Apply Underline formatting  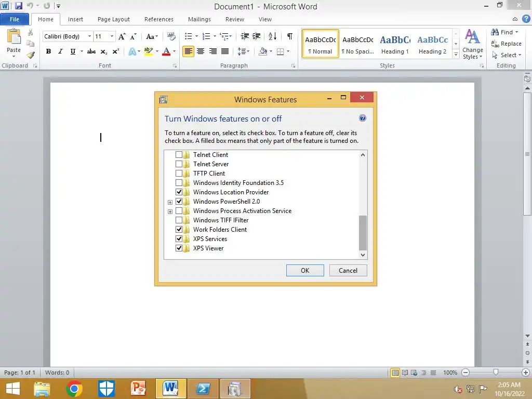pyautogui.click(x=73, y=51)
